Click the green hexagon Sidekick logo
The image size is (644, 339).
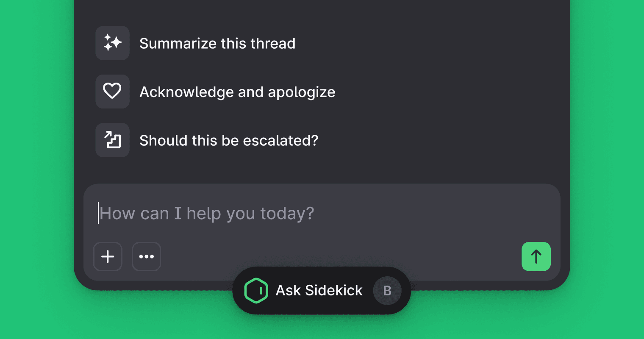[x=256, y=291]
